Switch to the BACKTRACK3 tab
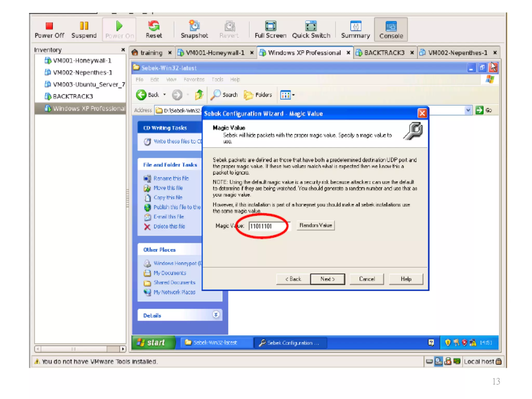Screen dimensions: 532x399 tap(384, 53)
